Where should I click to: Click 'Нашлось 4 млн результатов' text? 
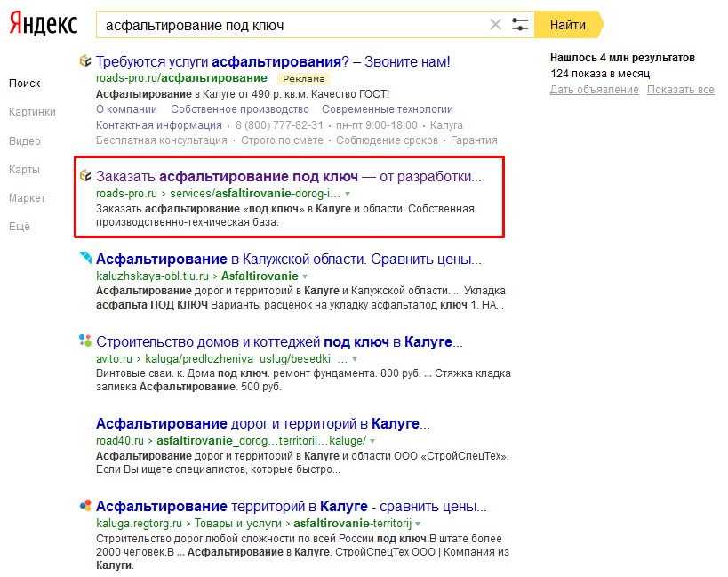pos(622,58)
